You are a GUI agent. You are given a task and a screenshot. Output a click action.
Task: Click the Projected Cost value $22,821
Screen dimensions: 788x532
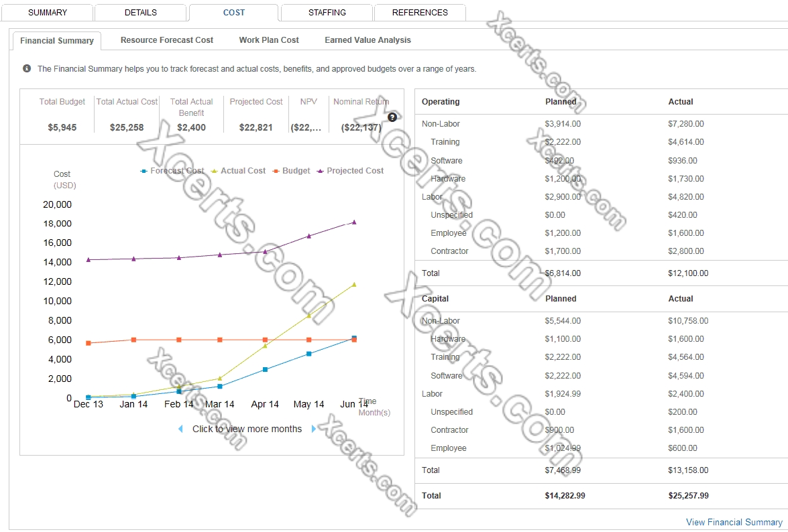(x=256, y=127)
